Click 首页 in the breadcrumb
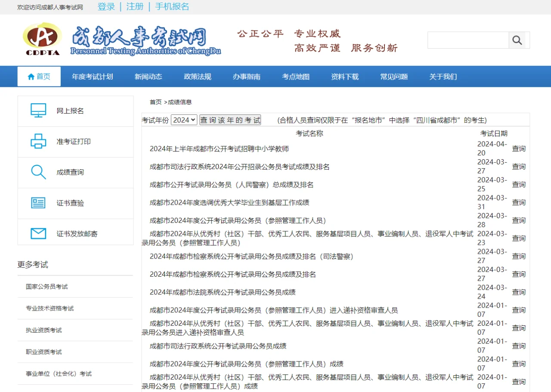Image resolution: width=551 pixels, height=392 pixels. click(x=156, y=102)
